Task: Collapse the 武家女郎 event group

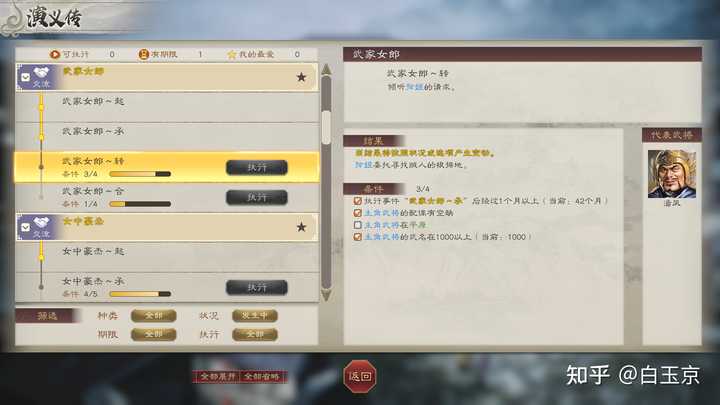Action: pos(26,77)
